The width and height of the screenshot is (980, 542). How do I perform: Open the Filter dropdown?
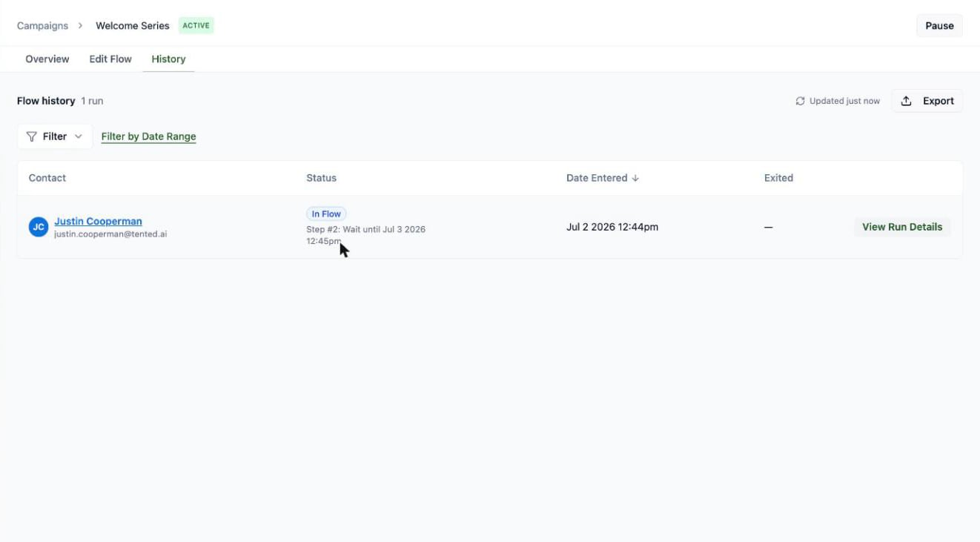[x=55, y=136]
